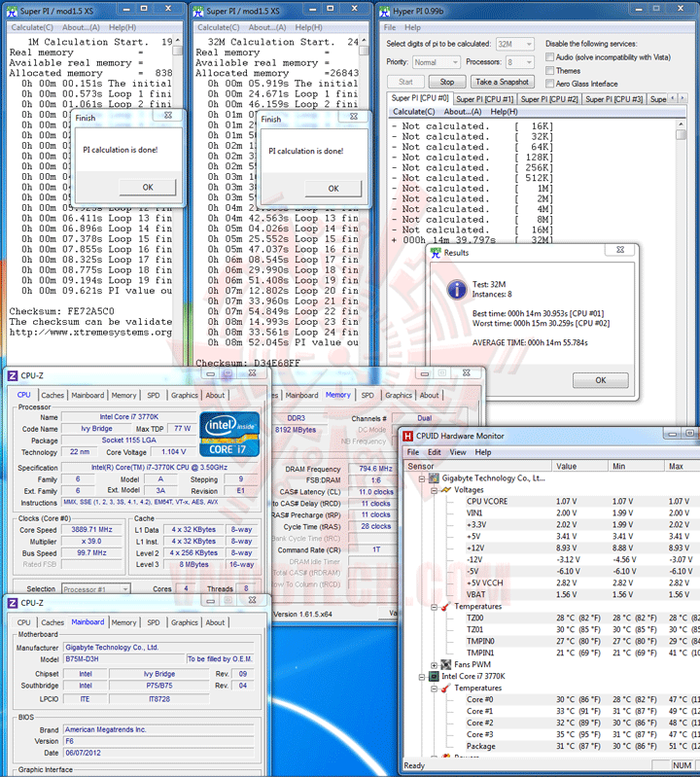
Task: Switch to Super PI [CPU #1] tab
Action: click(484, 99)
